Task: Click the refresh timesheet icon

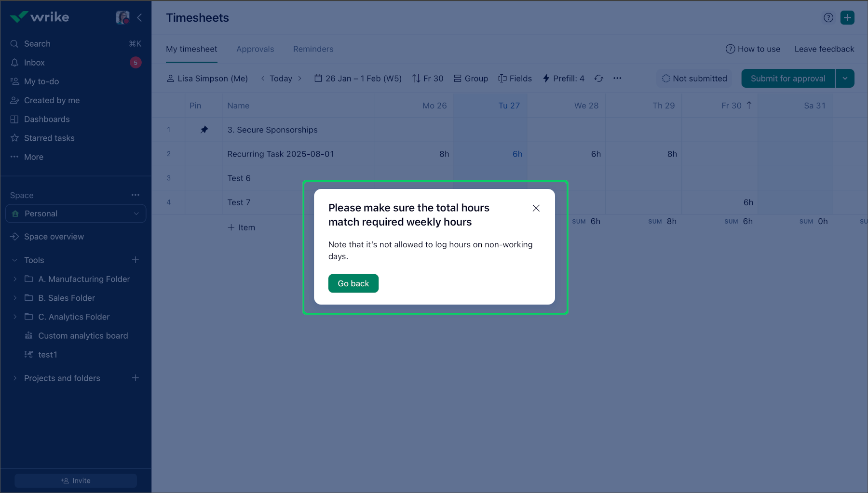Action: (x=598, y=78)
